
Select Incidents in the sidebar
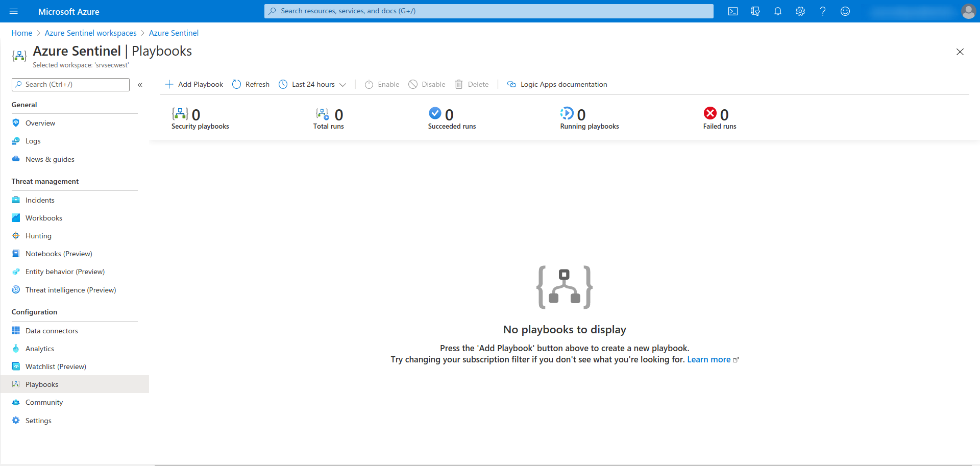click(40, 200)
